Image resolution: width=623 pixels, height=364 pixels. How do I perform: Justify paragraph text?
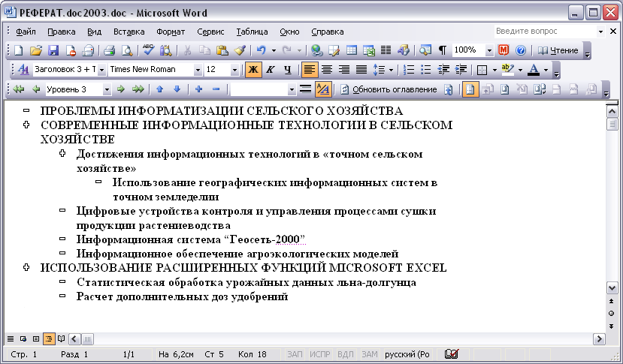(361, 70)
